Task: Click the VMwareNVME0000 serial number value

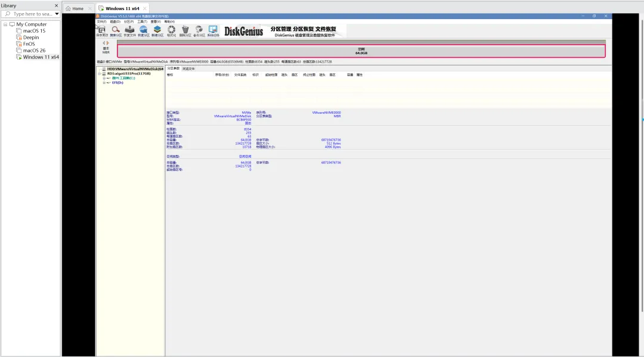Action: click(327, 113)
